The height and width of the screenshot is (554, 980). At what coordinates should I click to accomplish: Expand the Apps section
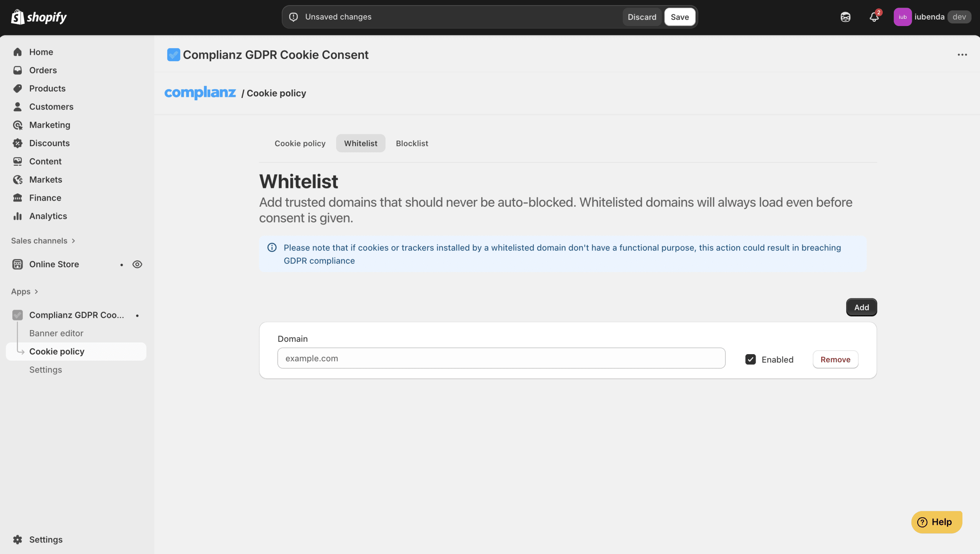[x=24, y=292]
